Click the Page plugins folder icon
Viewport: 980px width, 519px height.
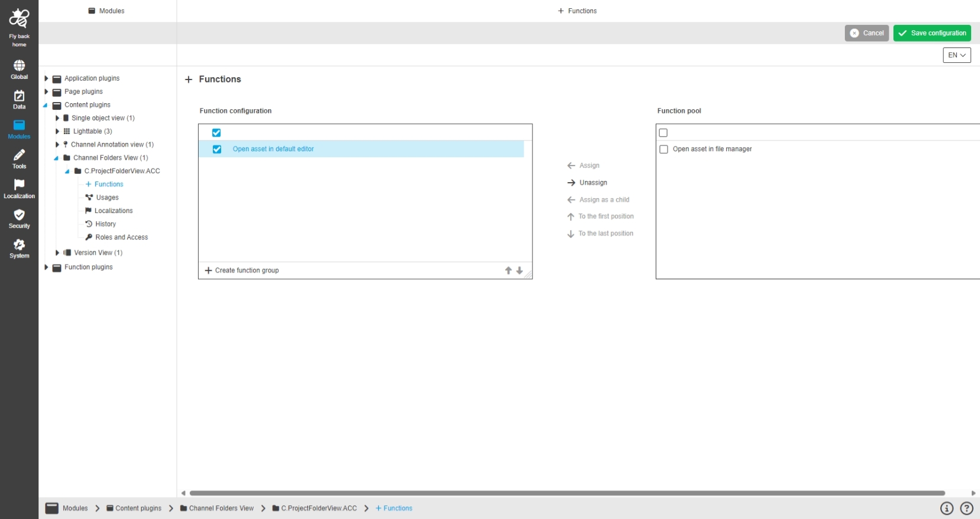[x=57, y=92]
